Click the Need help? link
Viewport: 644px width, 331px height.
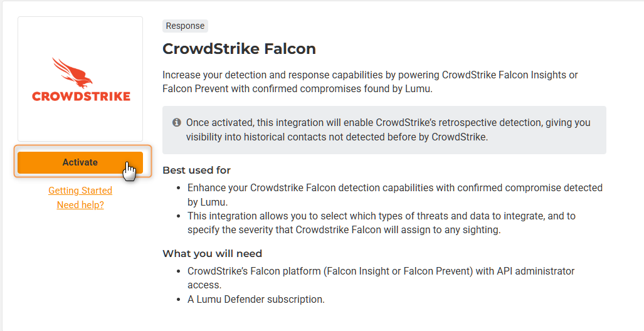pyautogui.click(x=80, y=205)
